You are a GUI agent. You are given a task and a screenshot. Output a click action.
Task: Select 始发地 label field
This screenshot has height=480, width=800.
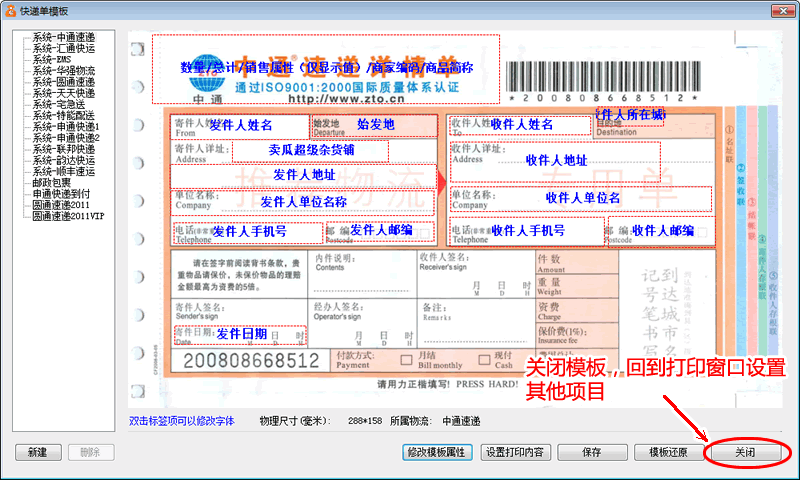click(x=375, y=124)
